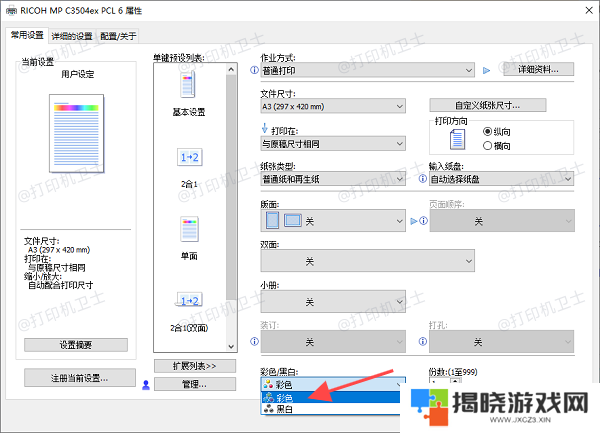Select 横向 landscape orientation
The height and width of the screenshot is (433, 600).
coord(496,146)
